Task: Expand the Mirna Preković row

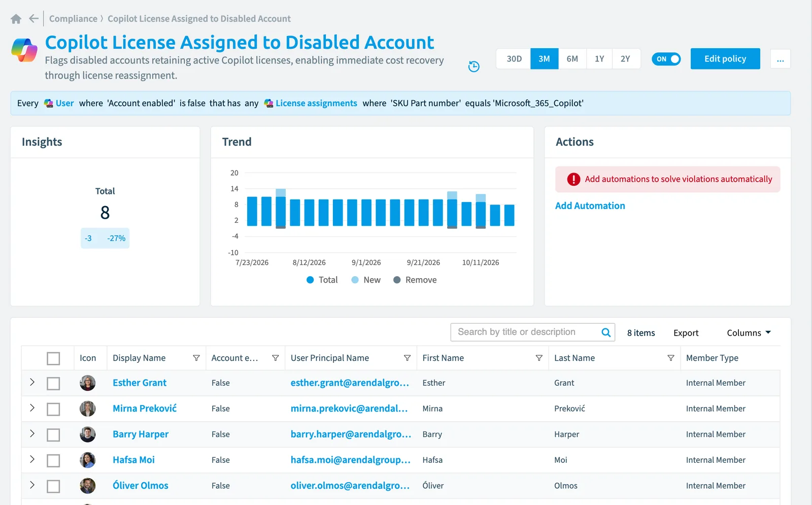Action: tap(32, 408)
